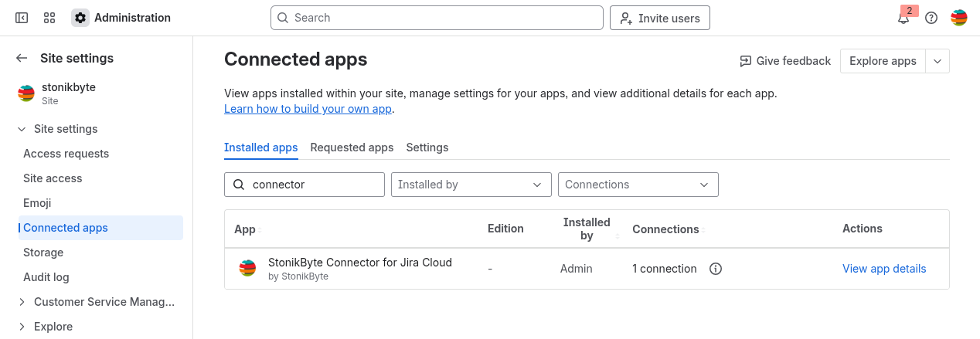Click the Administration gear icon
The width and height of the screenshot is (980, 339).
coord(80,18)
